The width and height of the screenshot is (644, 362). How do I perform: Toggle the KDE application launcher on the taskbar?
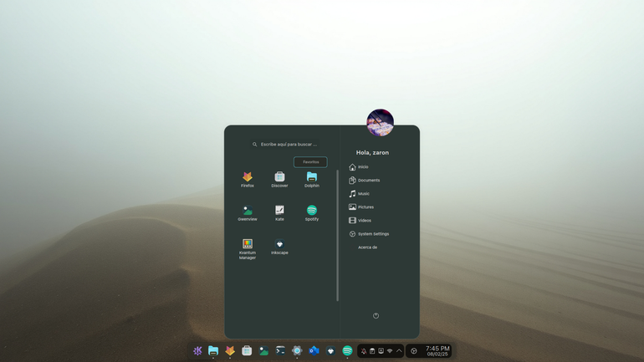click(x=197, y=350)
